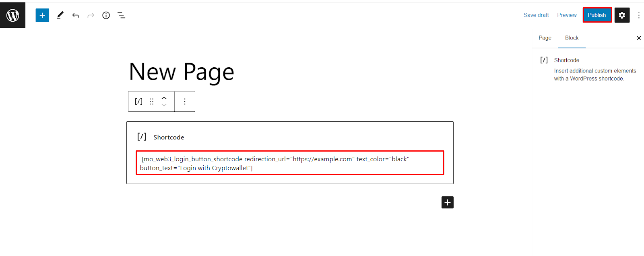Select the Tools pencil icon
Image resolution: width=644 pixels, height=256 pixels.
(60, 15)
